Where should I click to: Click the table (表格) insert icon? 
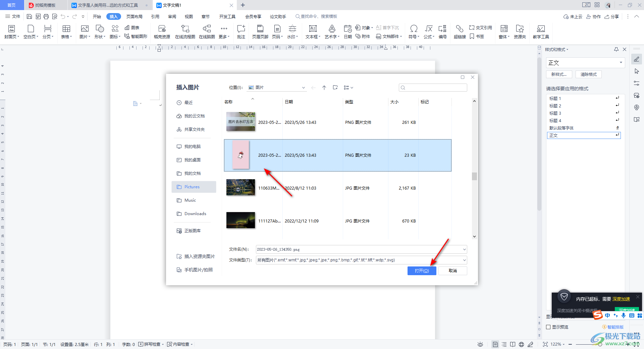[x=66, y=29]
